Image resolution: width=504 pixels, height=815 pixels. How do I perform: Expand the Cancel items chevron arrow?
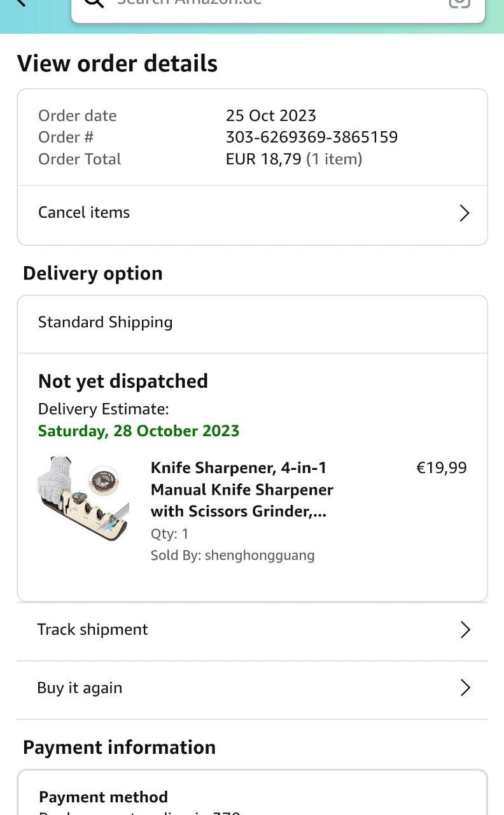[465, 213]
